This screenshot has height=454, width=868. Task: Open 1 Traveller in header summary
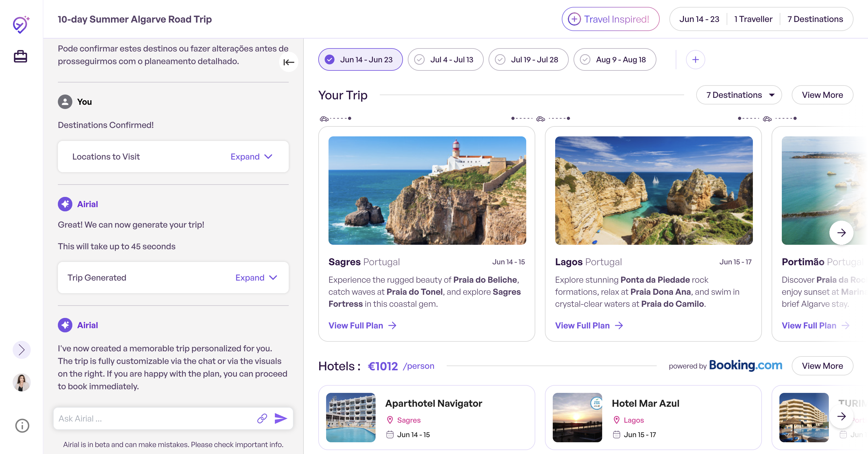[x=753, y=19]
